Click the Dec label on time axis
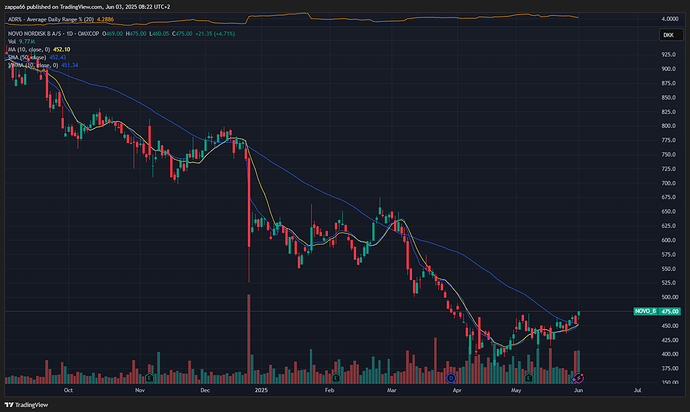Viewport: 690px width, 412px height. pyautogui.click(x=205, y=390)
